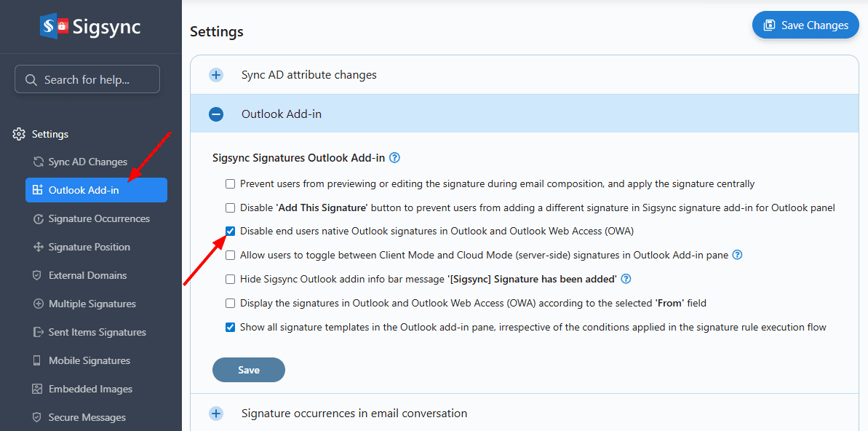Check Hide Sigsync Outlook addin info bar message
The image size is (868, 431).
[230, 279]
